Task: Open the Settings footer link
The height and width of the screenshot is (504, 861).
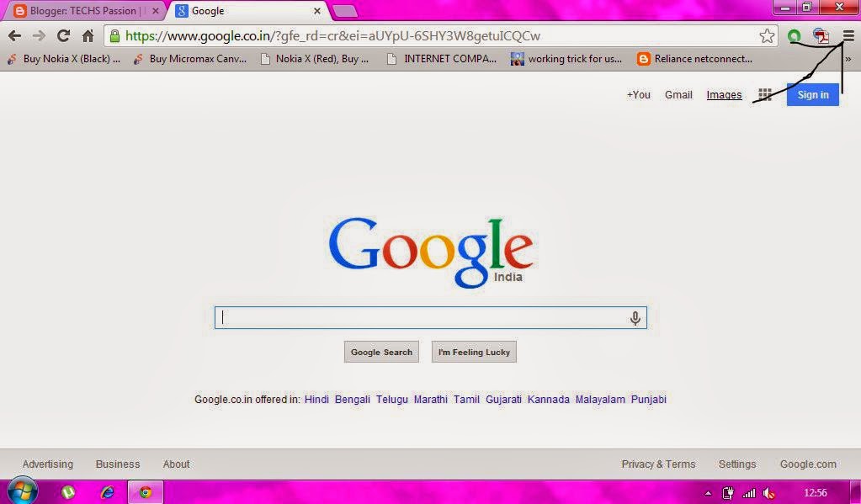Action: point(737,464)
